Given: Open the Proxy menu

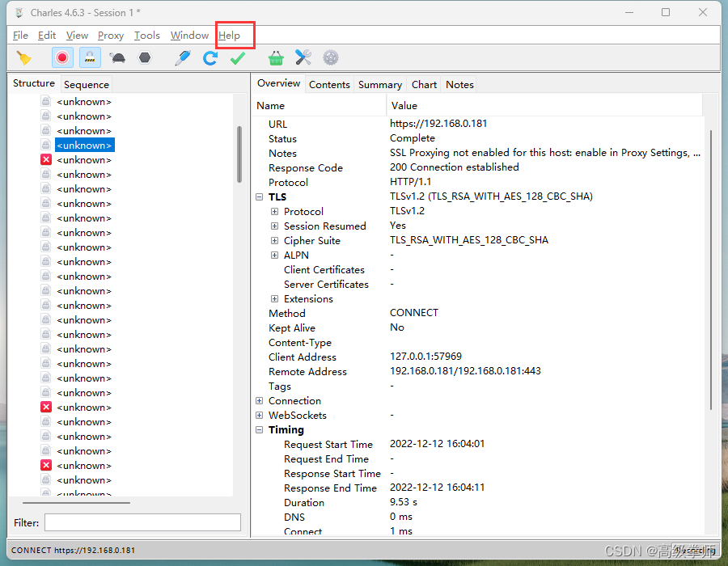Looking at the screenshot, I should (x=111, y=36).
